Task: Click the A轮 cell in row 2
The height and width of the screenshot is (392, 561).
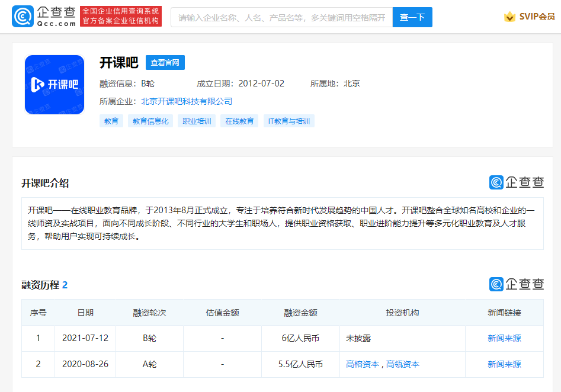Action: click(149, 364)
